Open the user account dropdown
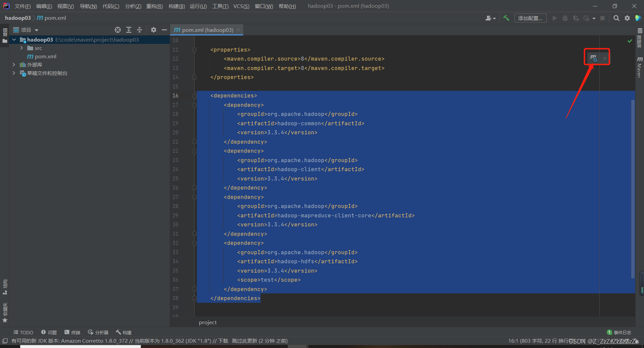644x348 pixels. tap(490, 18)
